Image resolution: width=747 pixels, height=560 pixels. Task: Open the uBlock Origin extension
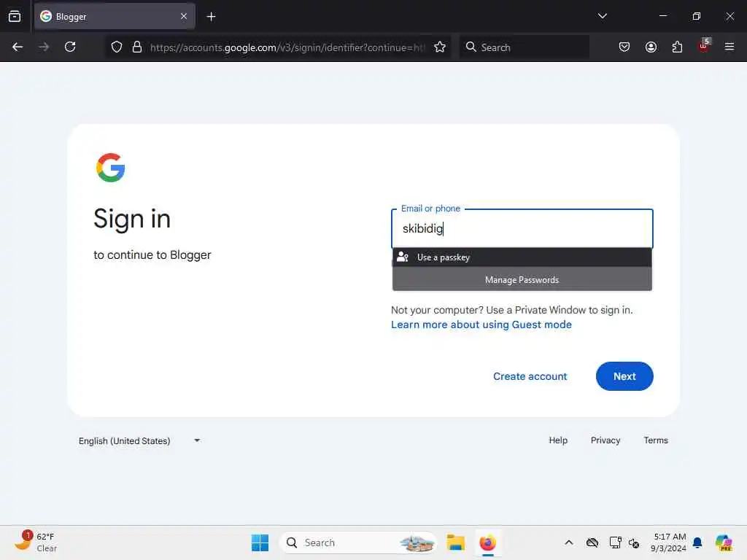coord(704,46)
